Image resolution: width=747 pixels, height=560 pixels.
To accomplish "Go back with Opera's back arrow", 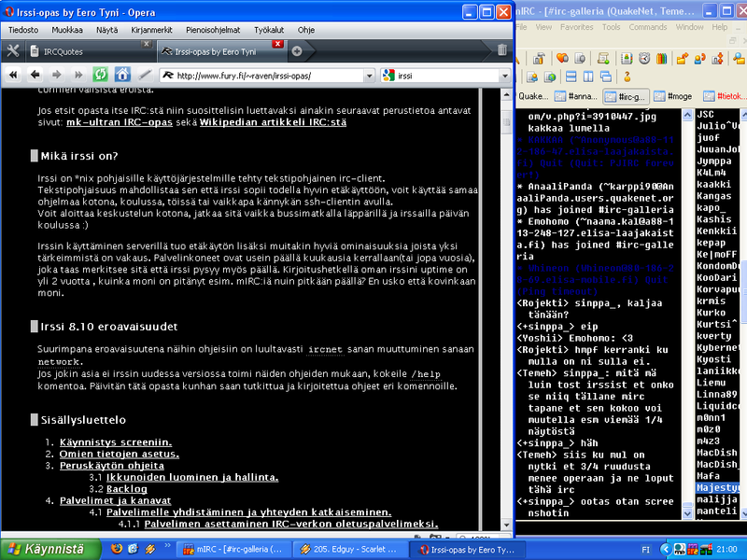I will [x=35, y=75].
